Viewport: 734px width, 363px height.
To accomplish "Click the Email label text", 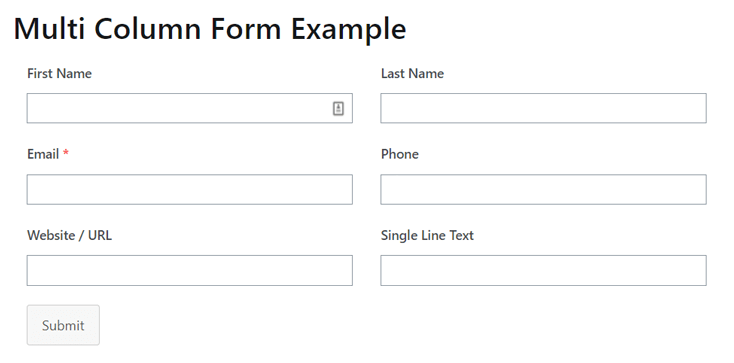I will point(43,154).
